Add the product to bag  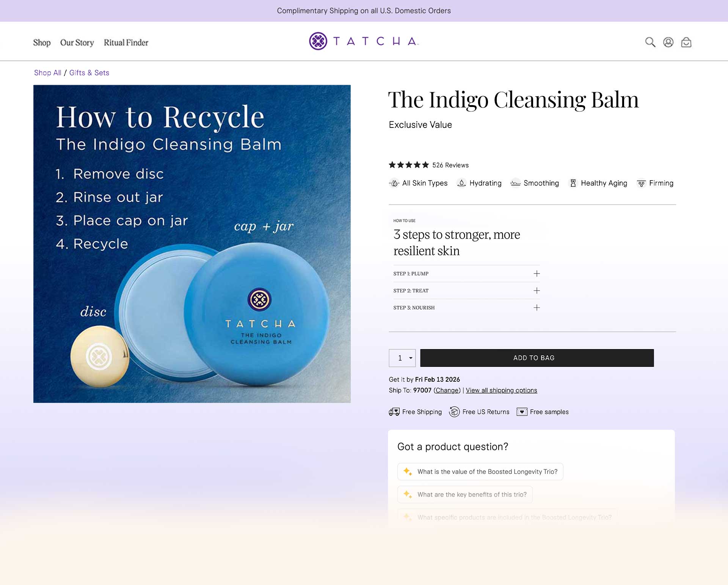point(537,358)
